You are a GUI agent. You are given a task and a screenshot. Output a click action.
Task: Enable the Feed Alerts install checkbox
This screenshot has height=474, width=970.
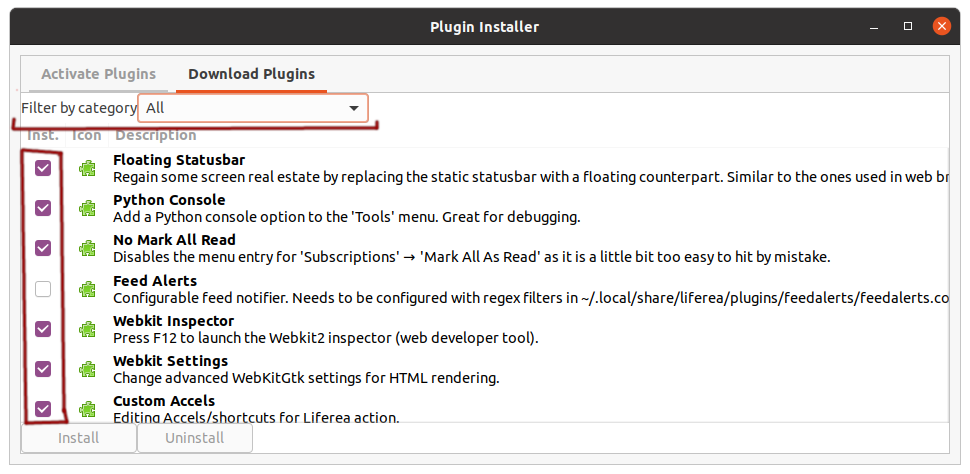(43, 289)
